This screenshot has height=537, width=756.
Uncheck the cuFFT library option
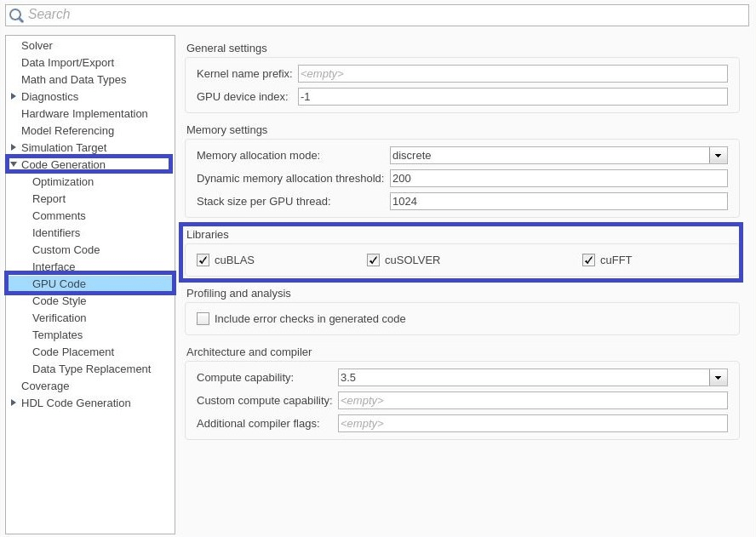tap(588, 260)
